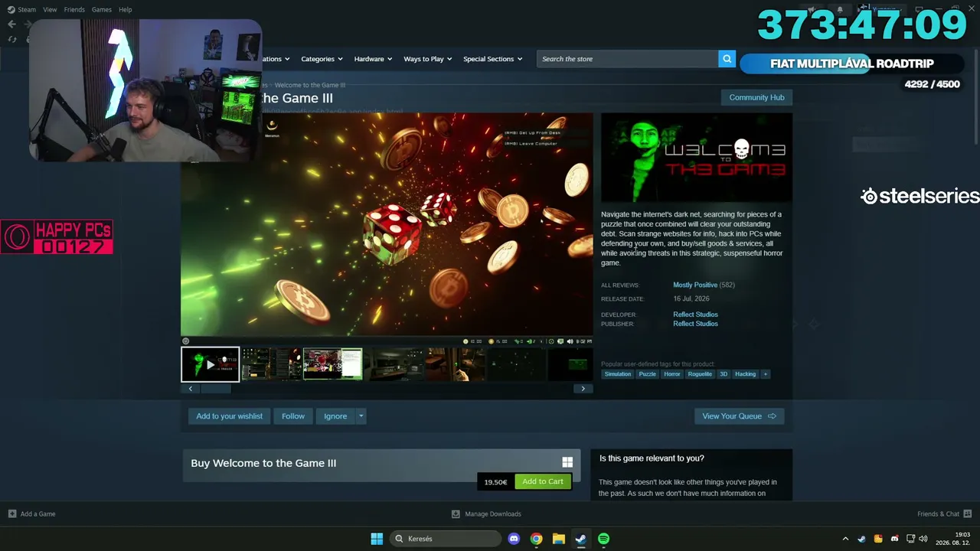Go back with the Steam back arrow
980x551 pixels.
[11, 24]
